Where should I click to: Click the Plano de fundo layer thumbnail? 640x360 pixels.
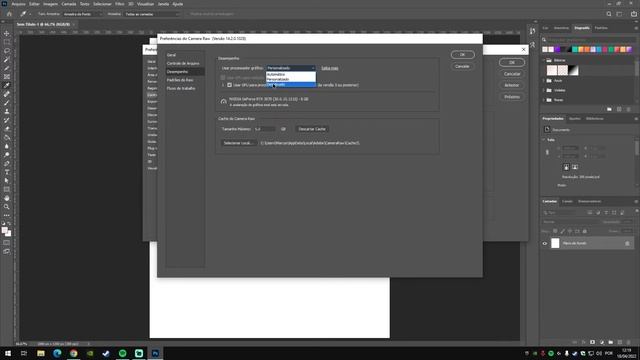click(555, 243)
